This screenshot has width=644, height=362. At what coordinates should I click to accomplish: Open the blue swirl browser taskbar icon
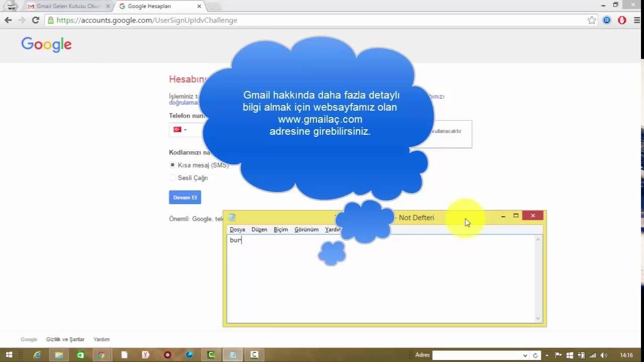pos(189,355)
